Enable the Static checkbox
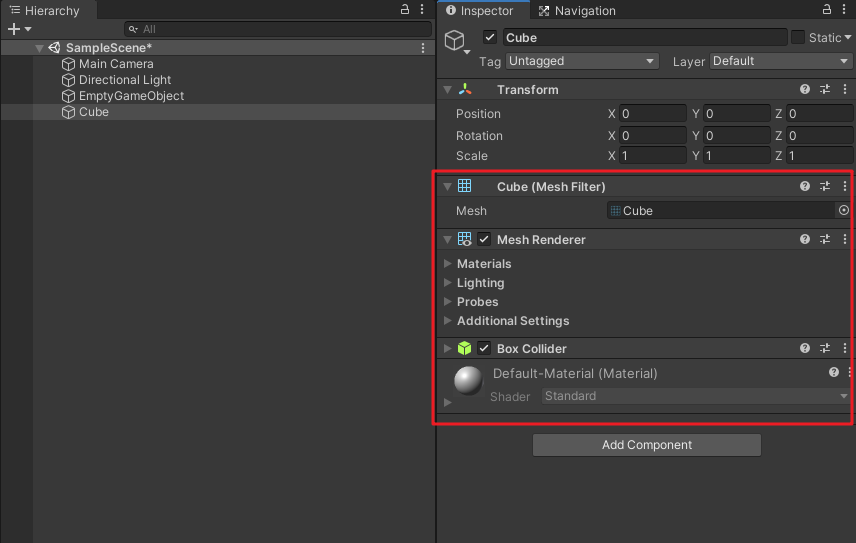The height and width of the screenshot is (543, 856). click(x=798, y=37)
